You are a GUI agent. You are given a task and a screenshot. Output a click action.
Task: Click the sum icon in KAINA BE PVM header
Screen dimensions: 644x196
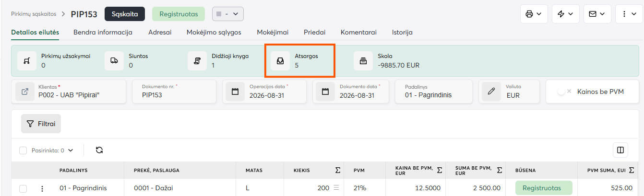tap(440, 170)
